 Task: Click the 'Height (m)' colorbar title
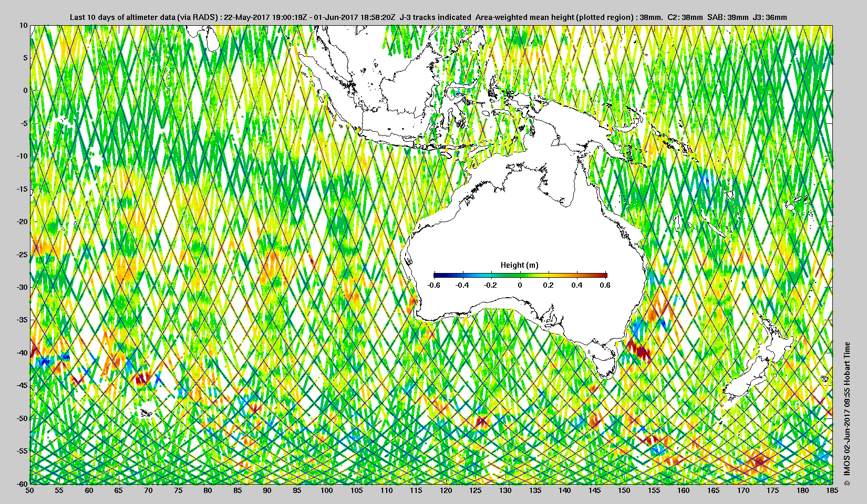[x=520, y=265]
